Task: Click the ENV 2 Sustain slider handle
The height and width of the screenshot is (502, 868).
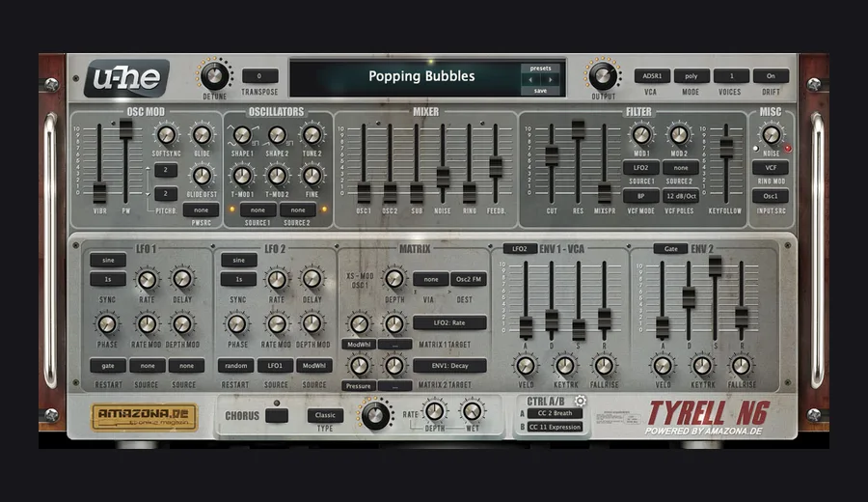Action: click(x=715, y=265)
